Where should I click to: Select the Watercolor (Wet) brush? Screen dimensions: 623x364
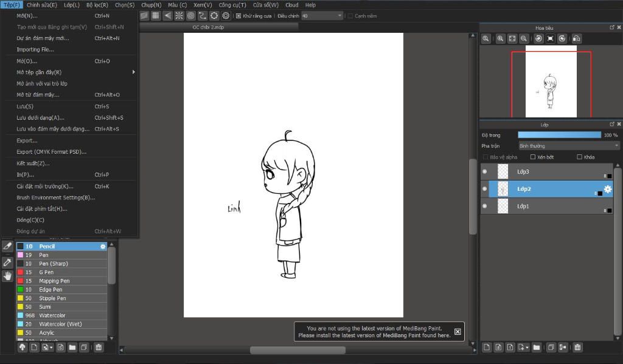tap(61, 324)
